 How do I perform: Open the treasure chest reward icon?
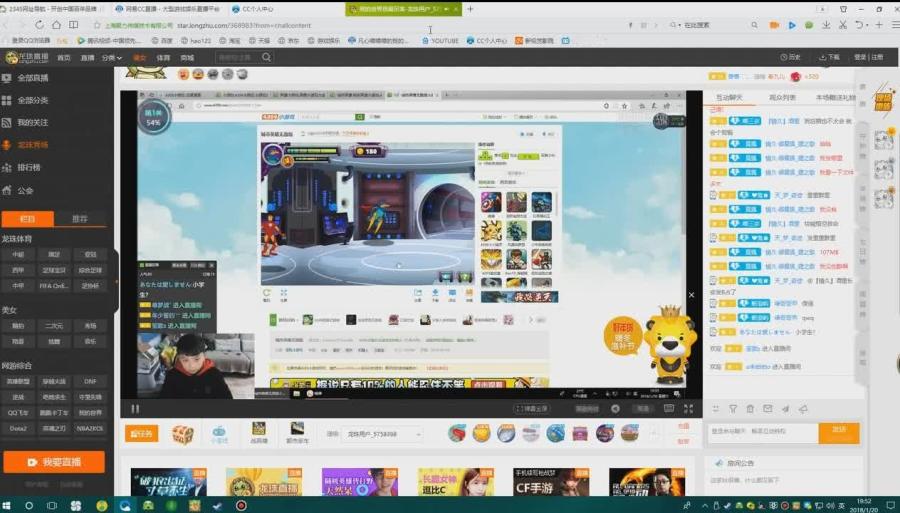click(182, 434)
